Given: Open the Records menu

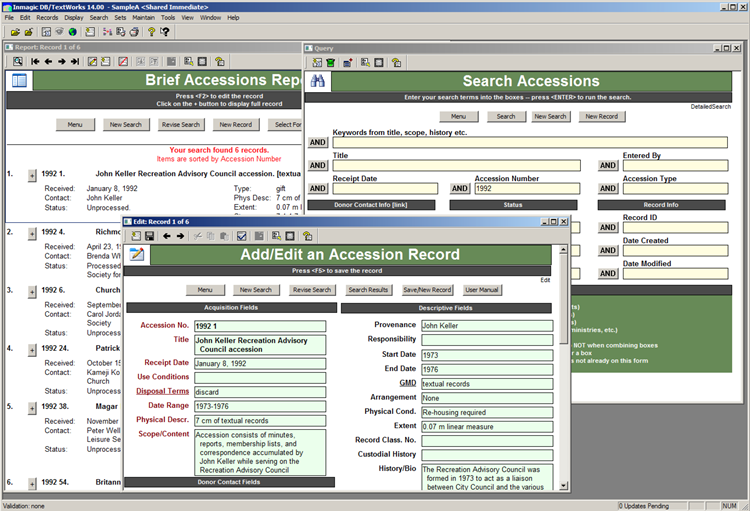Looking at the screenshot, I should click(x=47, y=18).
